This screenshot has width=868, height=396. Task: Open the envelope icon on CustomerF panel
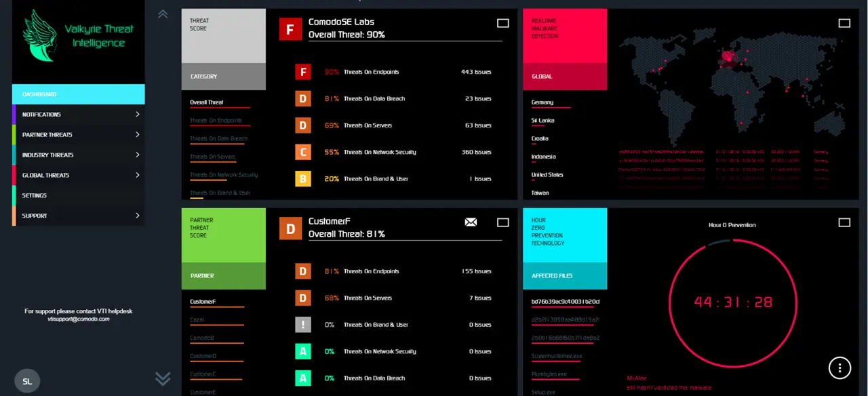point(471,222)
